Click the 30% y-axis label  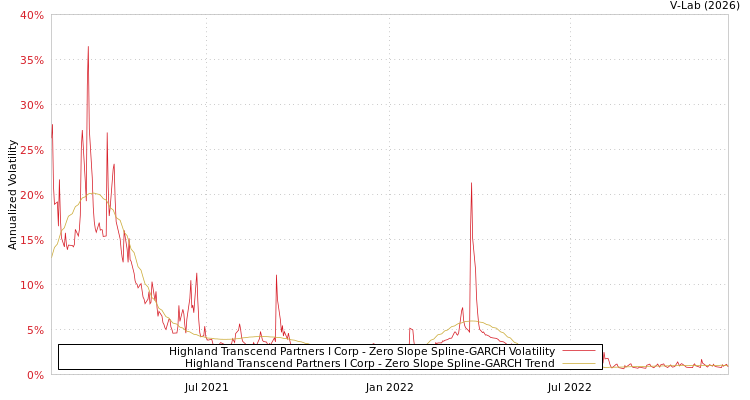(32, 105)
